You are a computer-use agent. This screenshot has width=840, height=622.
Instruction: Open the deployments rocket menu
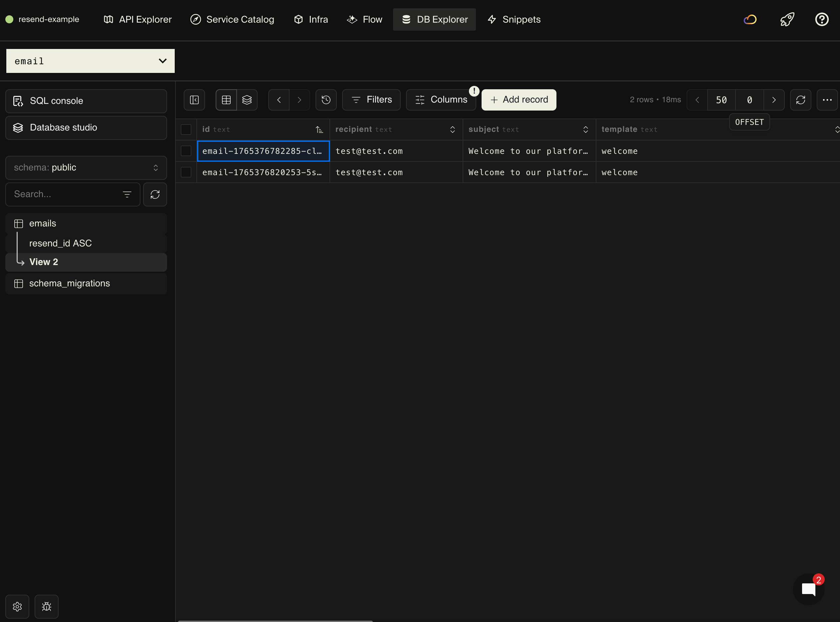786,19
